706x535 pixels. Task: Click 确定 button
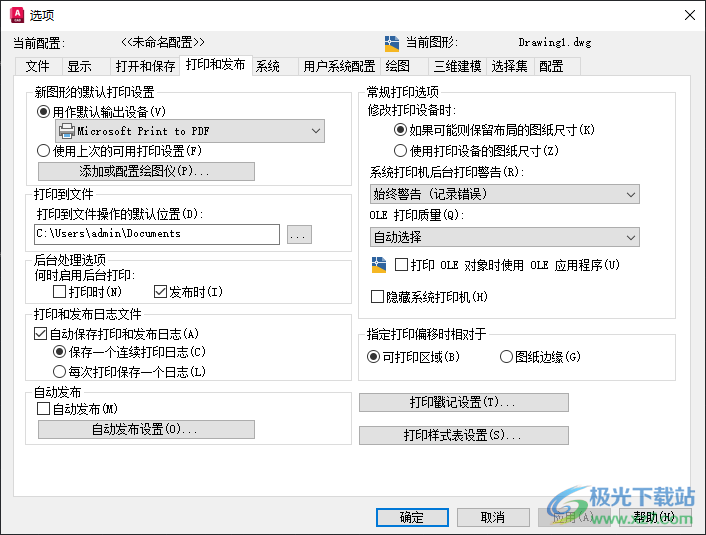[x=412, y=517]
